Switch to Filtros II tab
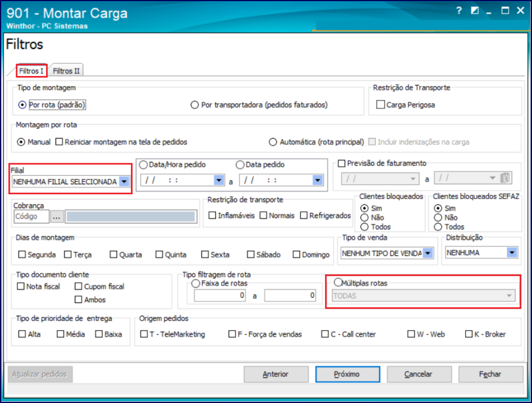The image size is (532, 403). point(66,71)
